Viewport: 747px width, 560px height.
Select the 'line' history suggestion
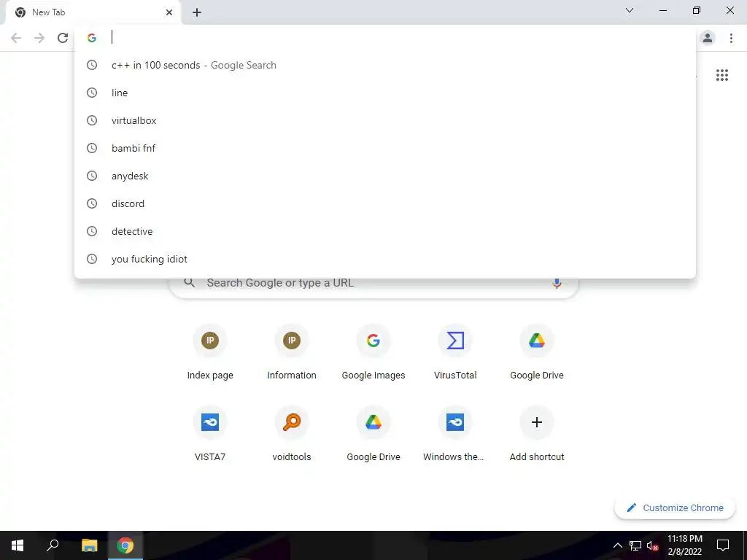(x=385, y=93)
